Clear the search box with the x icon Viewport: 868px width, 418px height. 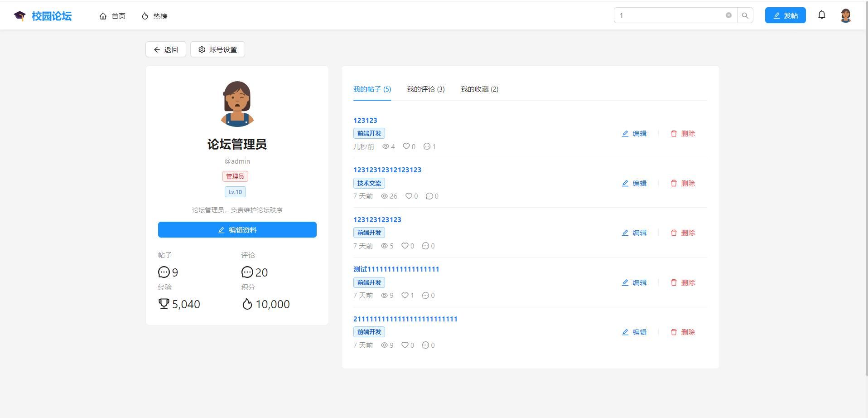click(x=728, y=15)
